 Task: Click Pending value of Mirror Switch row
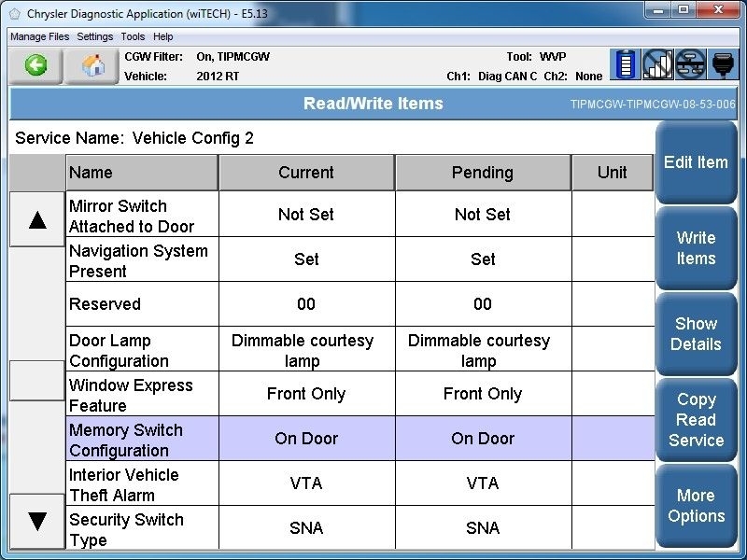[483, 215]
